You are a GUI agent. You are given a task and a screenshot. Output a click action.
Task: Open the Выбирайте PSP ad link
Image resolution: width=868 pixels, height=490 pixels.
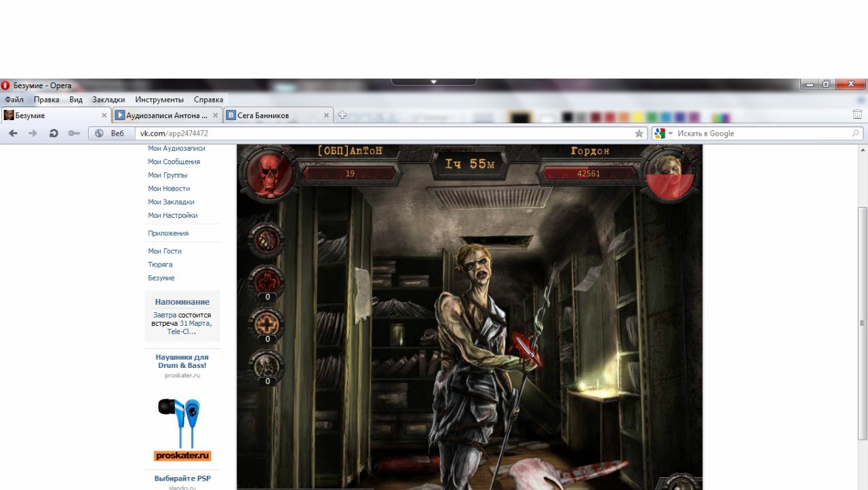point(182,478)
